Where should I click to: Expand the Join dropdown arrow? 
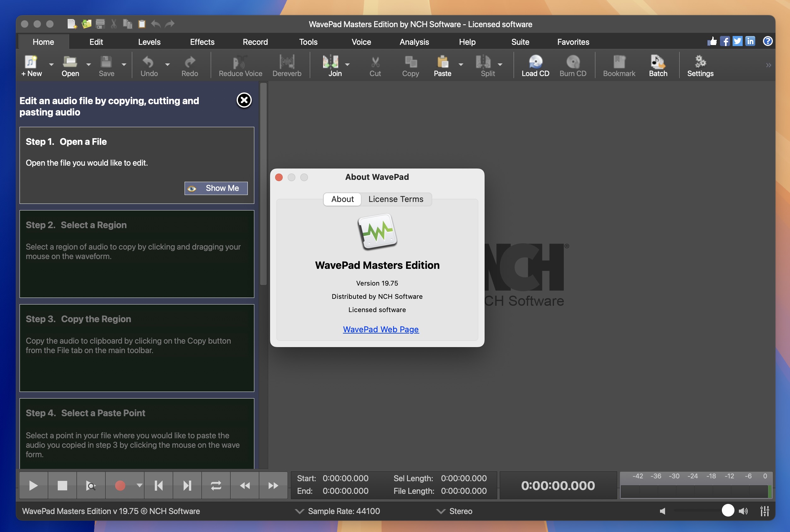(x=347, y=64)
